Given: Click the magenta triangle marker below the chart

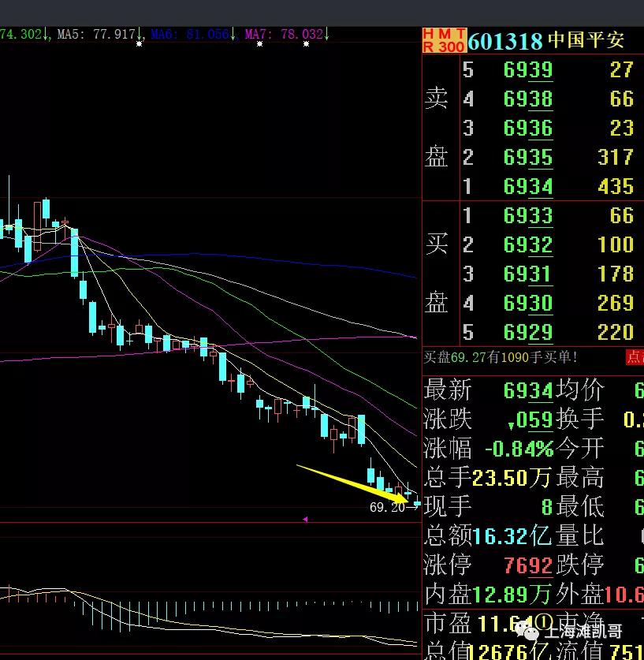Looking at the screenshot, I should pos(304,519).
